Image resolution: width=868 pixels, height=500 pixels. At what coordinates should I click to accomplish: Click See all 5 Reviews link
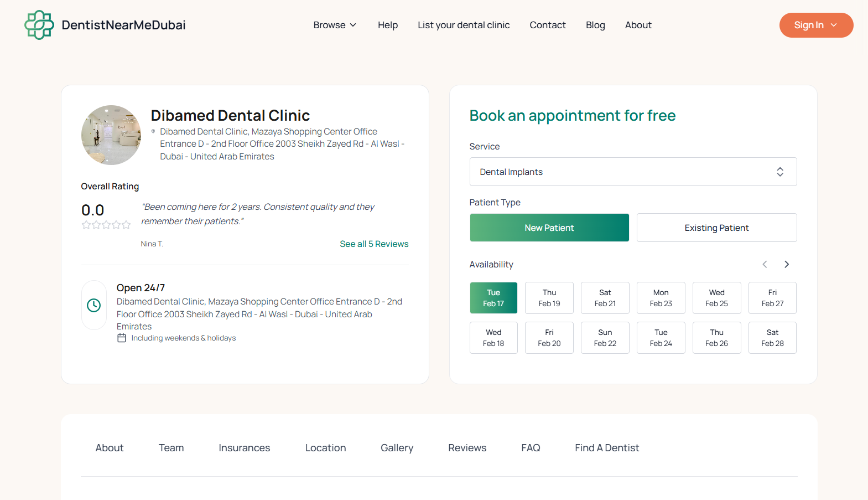[374, 244]
